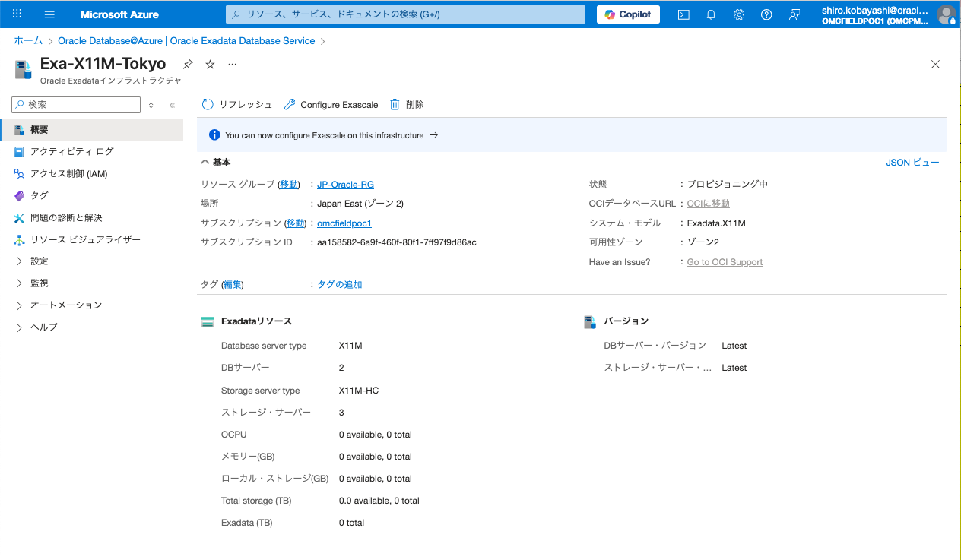This screenshot has width=961, height=560.
Task: Click 移動 next to リソース グループ
Action: click(289, 185)
